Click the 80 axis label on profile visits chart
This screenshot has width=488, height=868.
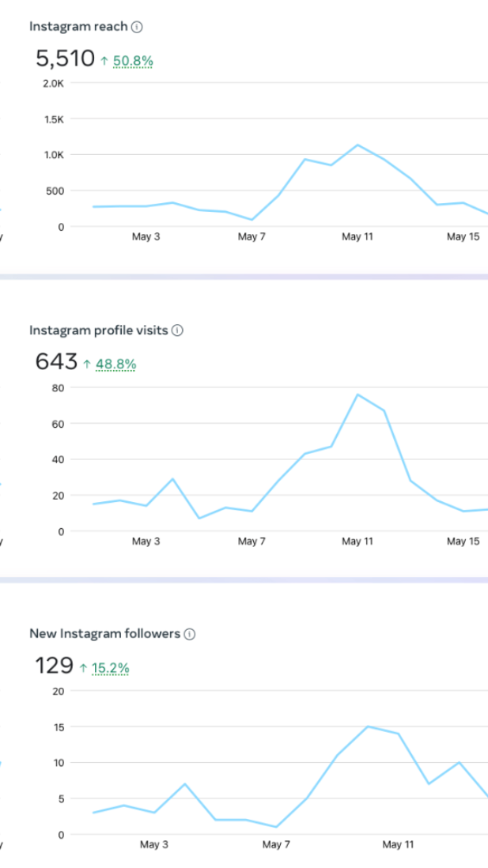click(x=59, y=387)
